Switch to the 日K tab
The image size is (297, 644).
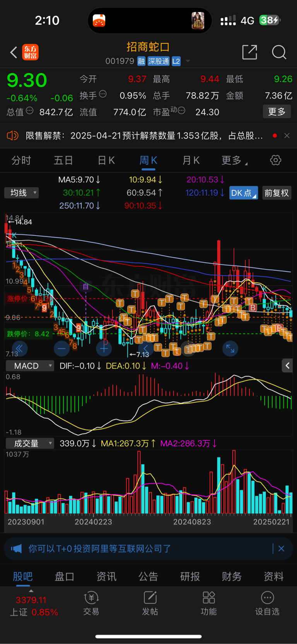106,161
